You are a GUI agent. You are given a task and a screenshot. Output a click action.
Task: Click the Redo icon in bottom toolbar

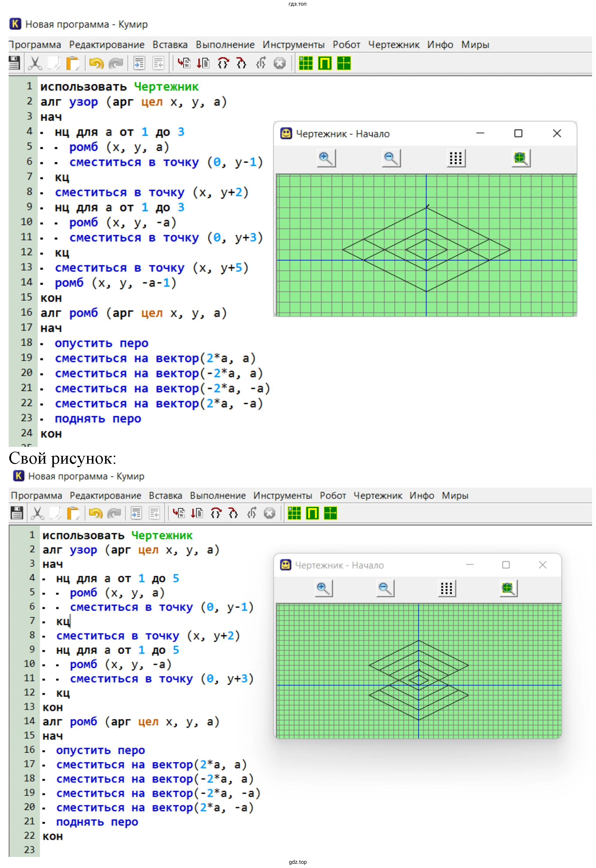click(x=114, y=513)
